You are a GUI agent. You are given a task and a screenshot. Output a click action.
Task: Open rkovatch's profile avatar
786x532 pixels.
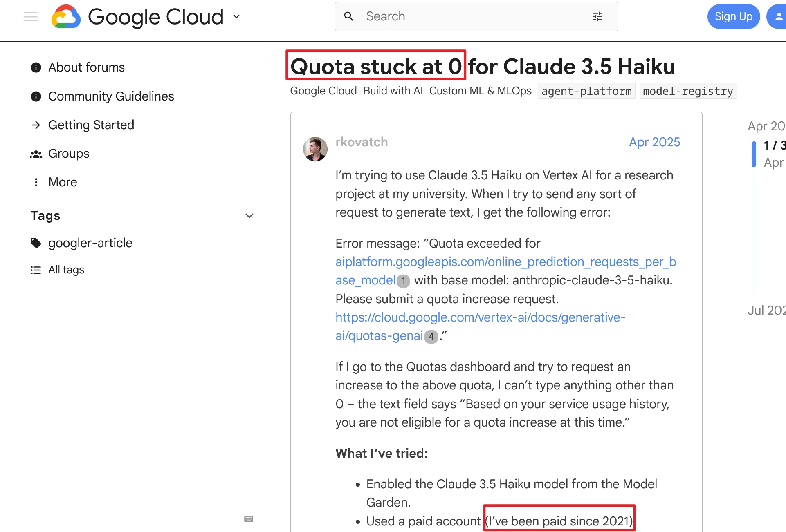pos(315,149)
